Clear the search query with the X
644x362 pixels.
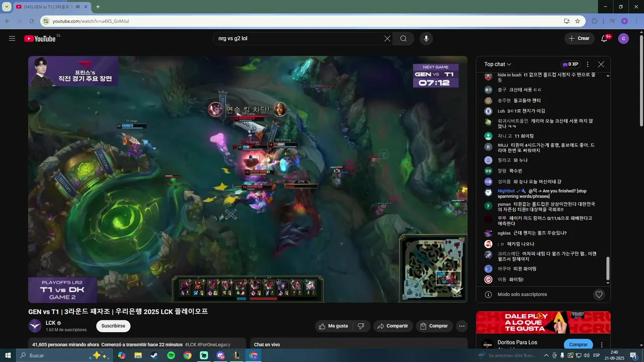387,38
